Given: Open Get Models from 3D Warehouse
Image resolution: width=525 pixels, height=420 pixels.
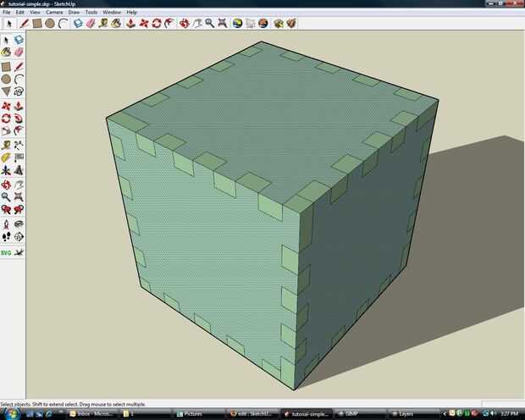Looking at the screenshot, I should [279, 24].
